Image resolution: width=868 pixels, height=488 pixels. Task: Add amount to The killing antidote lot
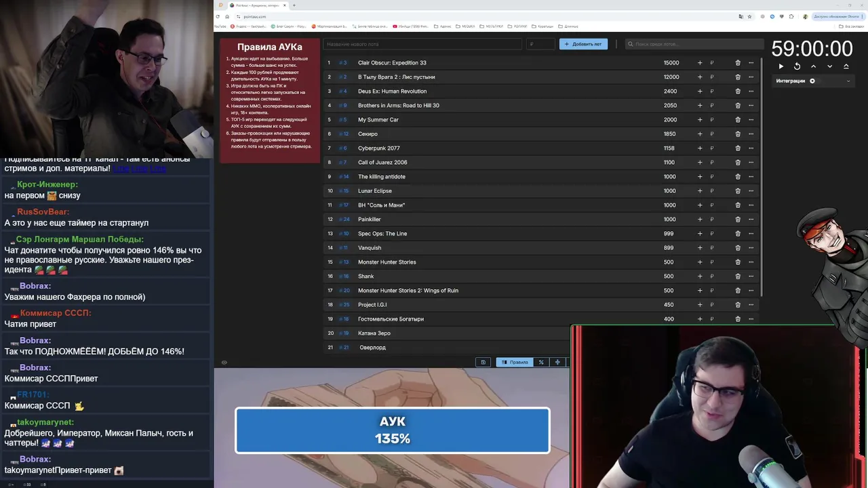coord(700,177)
